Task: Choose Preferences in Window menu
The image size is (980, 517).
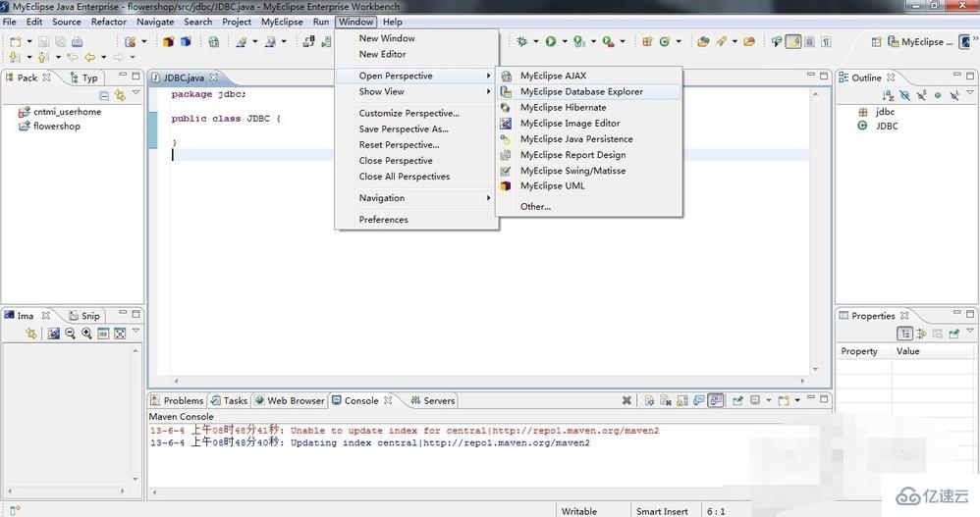Action: pyautogui.click(x=416, y=219)
